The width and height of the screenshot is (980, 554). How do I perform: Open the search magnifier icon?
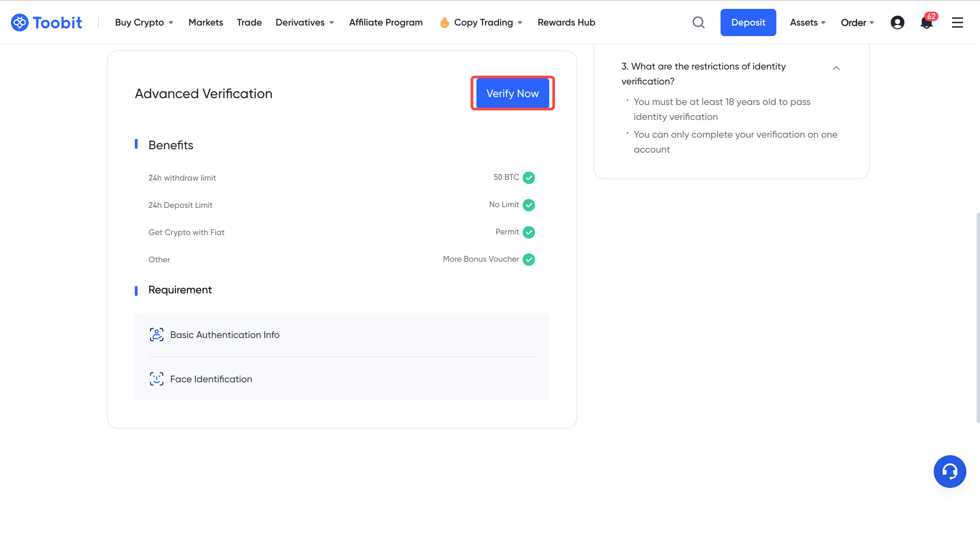click(698, 22)
